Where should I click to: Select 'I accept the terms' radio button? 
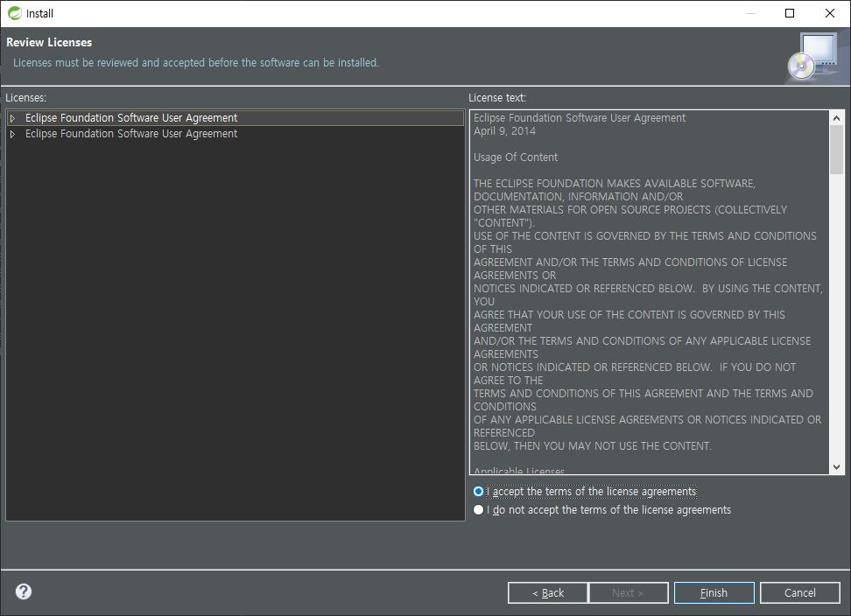478,491
